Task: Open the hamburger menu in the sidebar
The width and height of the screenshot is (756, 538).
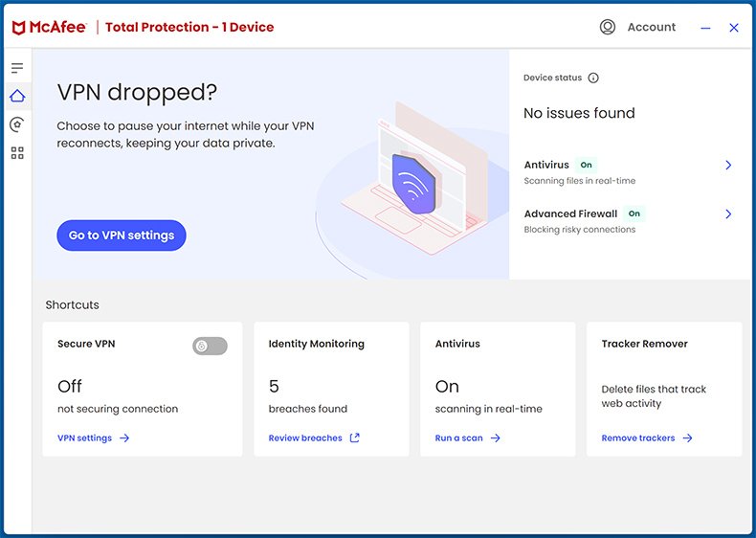Action: pyautogui.click(x=17, y=68)
